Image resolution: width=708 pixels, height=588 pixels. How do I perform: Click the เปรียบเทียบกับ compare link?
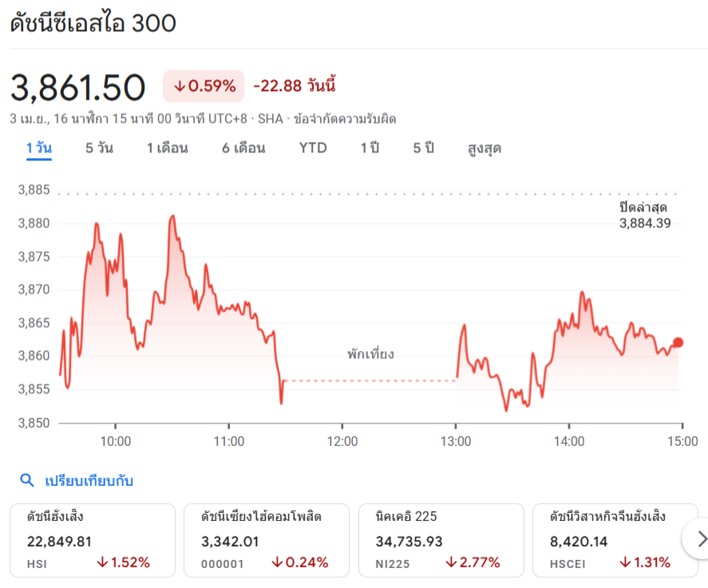pyautogui.click(x=89, y=480)
